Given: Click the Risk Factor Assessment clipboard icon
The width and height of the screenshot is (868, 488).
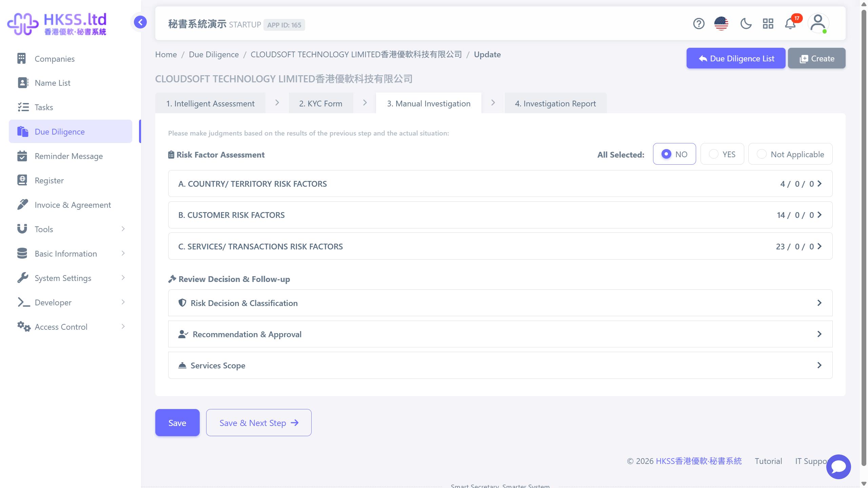Looking at the screenshot, I should [x=171, y=155].
